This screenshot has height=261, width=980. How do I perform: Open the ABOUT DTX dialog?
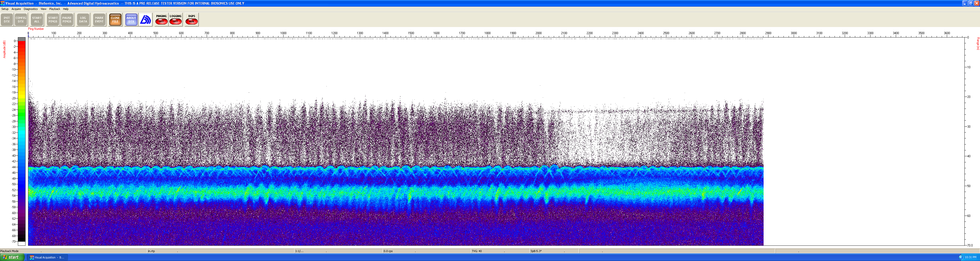[x=131, y=20]
